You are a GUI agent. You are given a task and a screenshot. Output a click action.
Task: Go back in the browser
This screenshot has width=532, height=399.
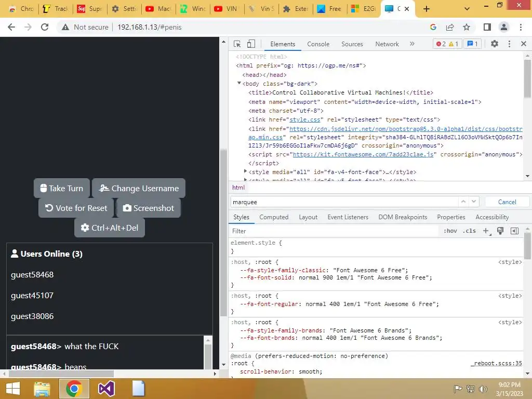pos(11,27)
